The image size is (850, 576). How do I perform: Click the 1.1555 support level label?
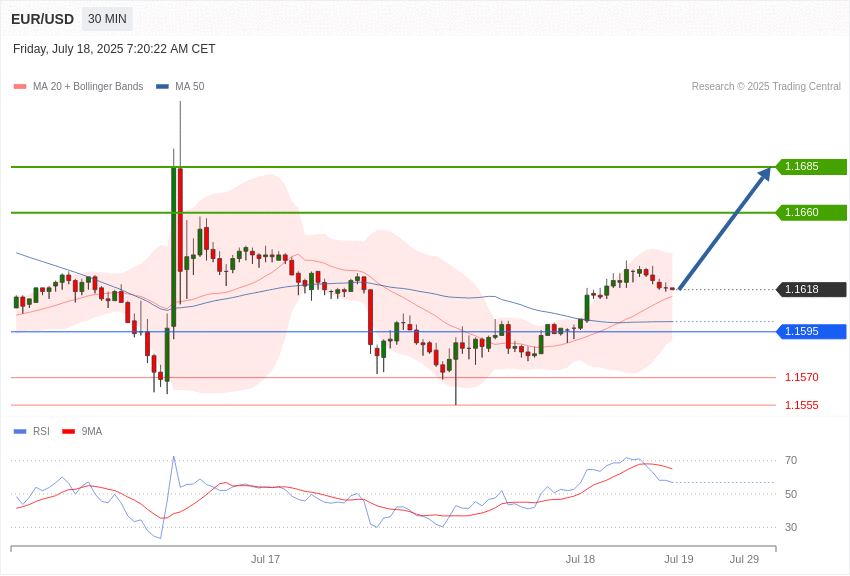pyautogui.click(x=802, y=405)
